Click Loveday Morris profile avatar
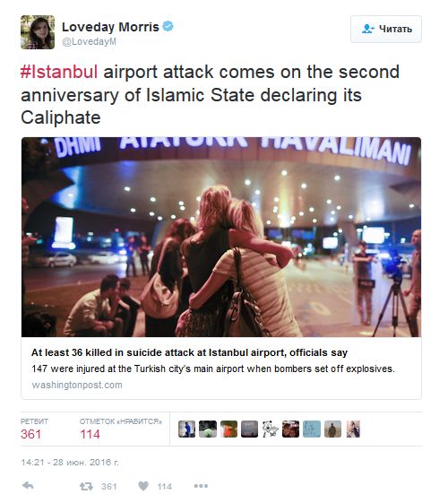 [38, 32]
